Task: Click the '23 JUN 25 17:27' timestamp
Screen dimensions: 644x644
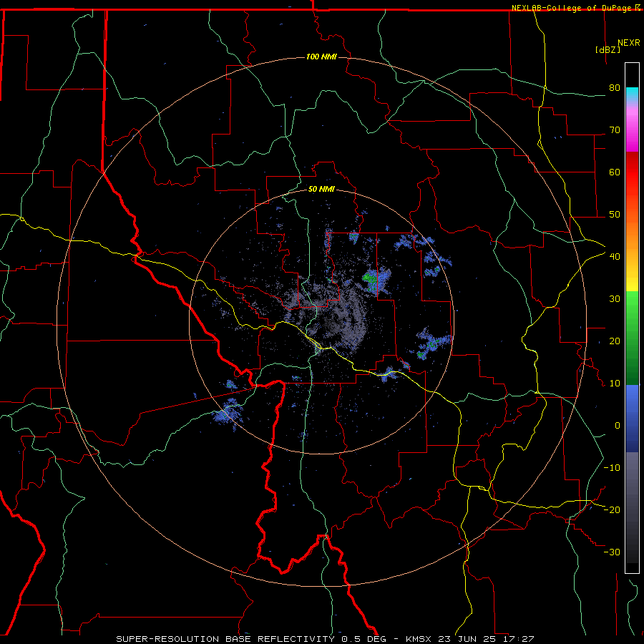Action: click(486, 639)
